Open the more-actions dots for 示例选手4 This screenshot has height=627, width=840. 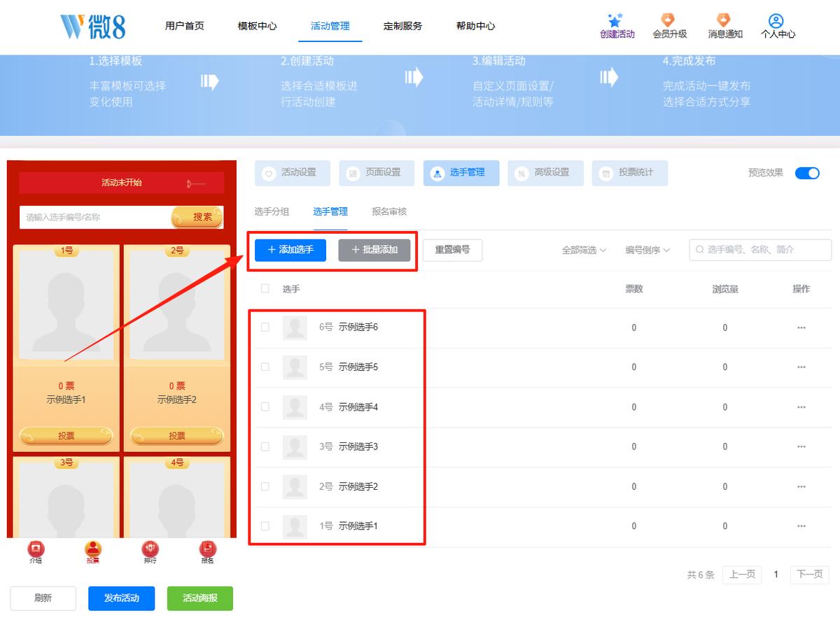(801, 407)
